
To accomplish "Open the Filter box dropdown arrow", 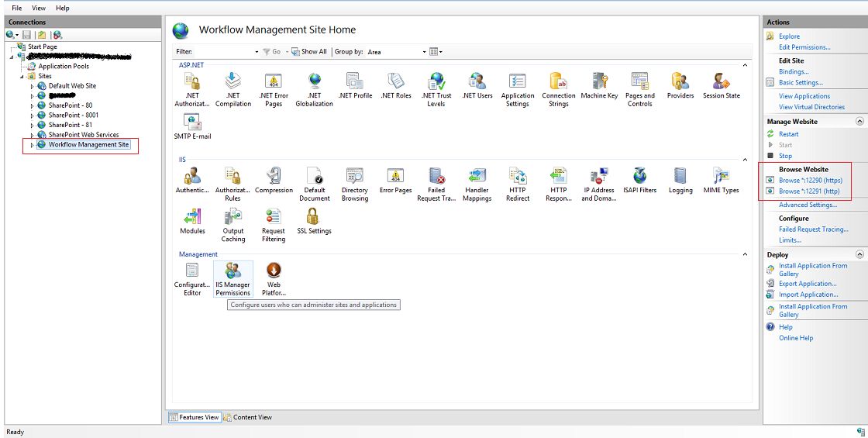I will (257, 52).
